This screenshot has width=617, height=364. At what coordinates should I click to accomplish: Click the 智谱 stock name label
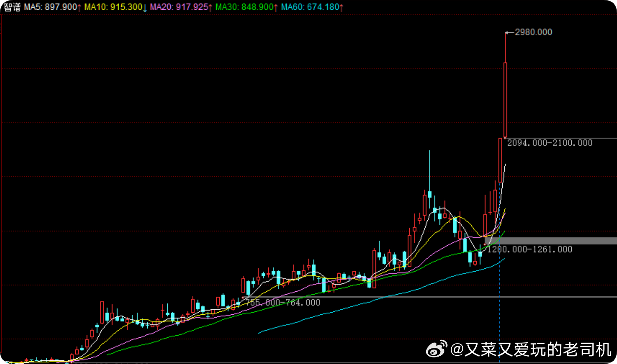pyautogui.click(x=12, y=7)
